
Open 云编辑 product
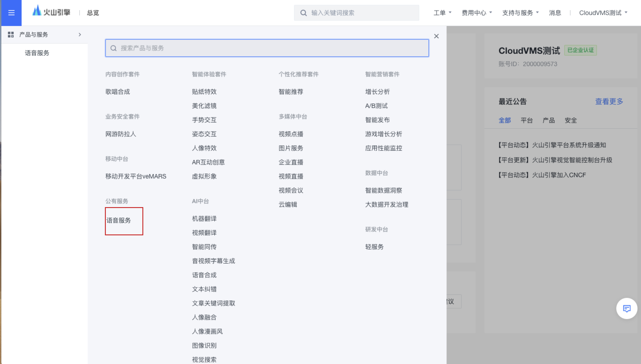[288, 204]
